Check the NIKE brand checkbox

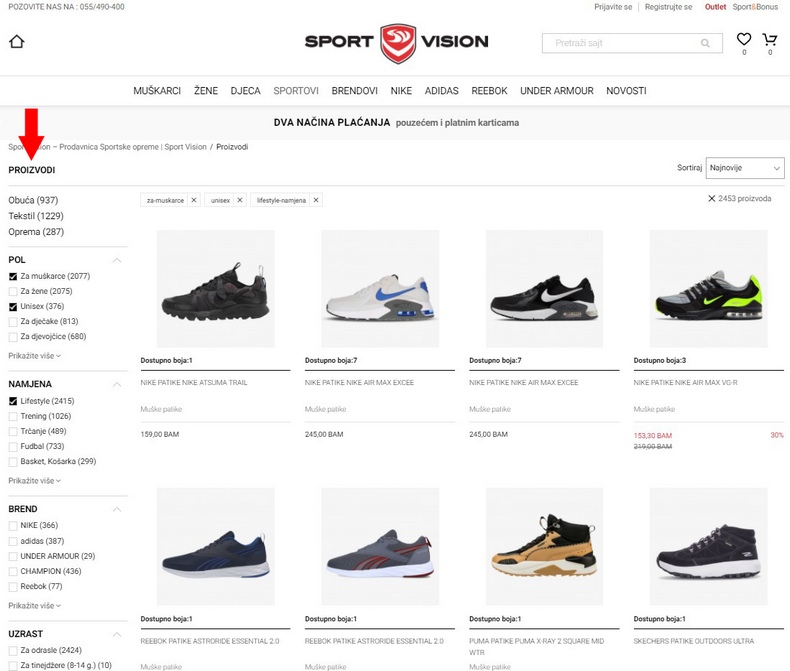pos(13,526)
